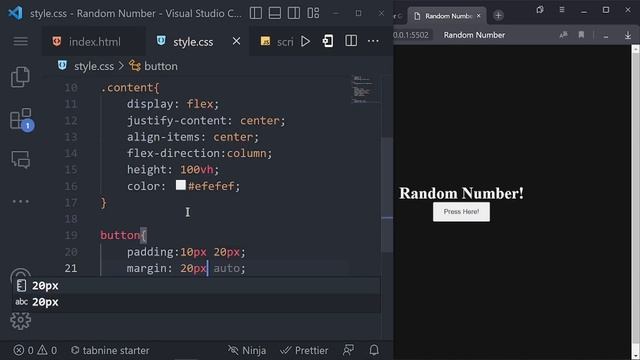Open the VS Code hamburger menu
Viewport: 640px width, 360px height.
click(20, 41)
